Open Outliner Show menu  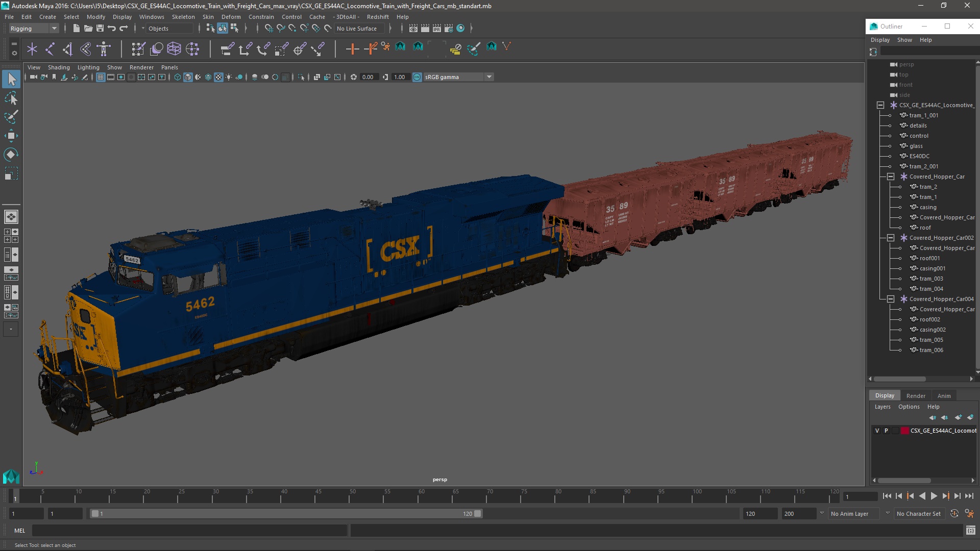[904, 40]
